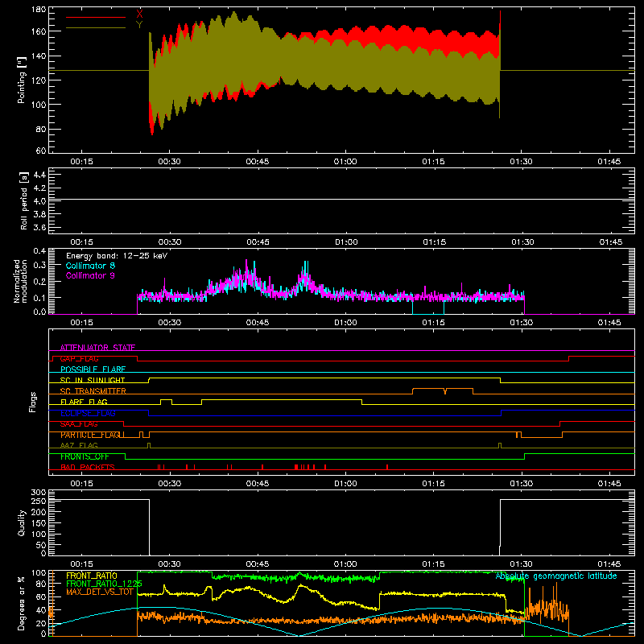
Task: Select the vertical 'Flags' axis title
Action: tap(32, 402)
